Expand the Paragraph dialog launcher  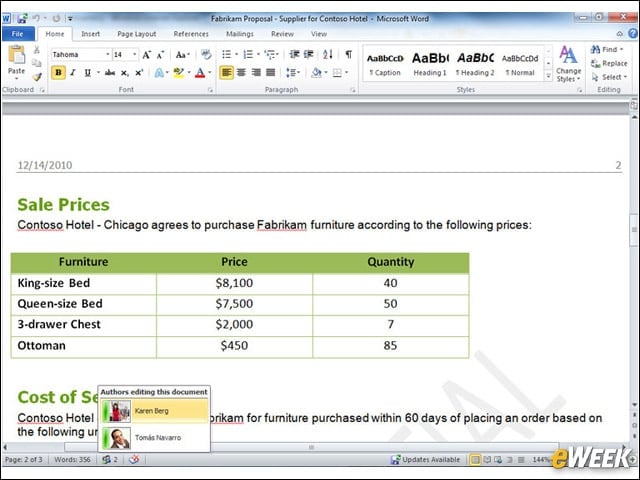(x=353, y=90)
